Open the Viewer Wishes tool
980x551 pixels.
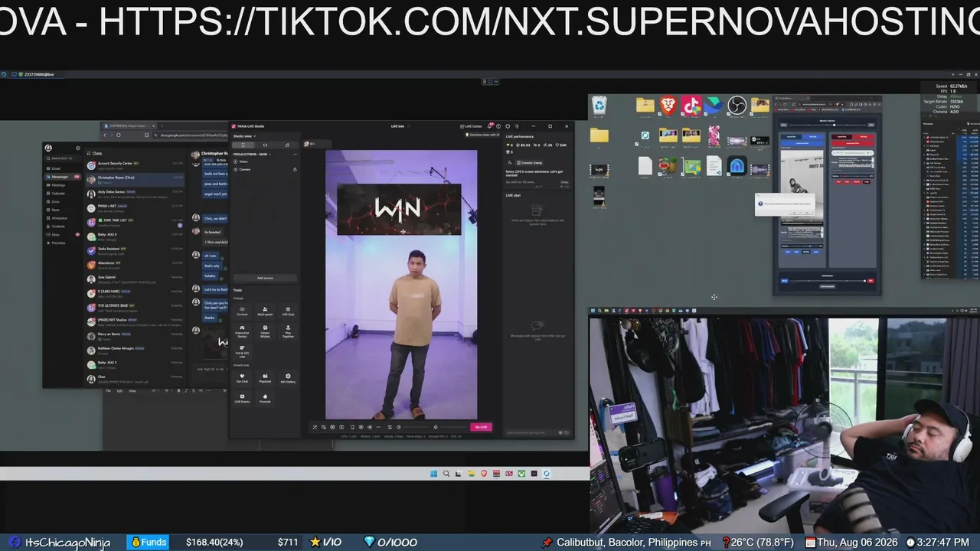pos(265,331)
